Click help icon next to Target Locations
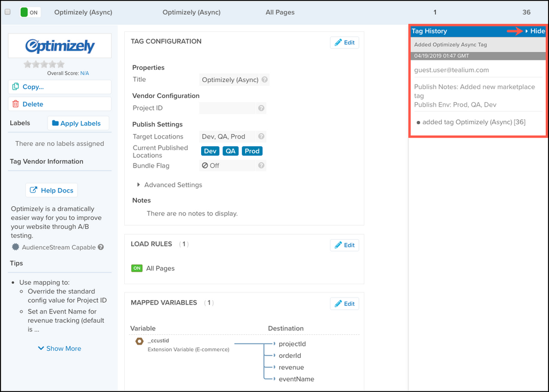 [x=262, y=137]
